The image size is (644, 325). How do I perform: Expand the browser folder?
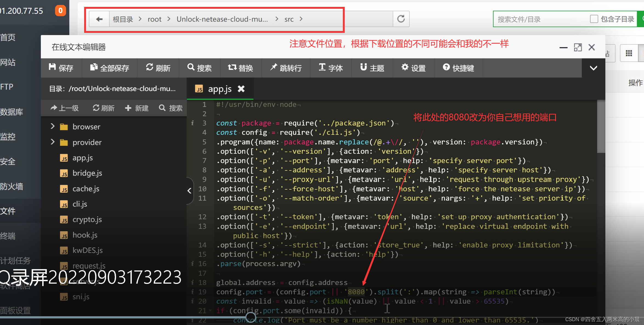pos(53,126)
